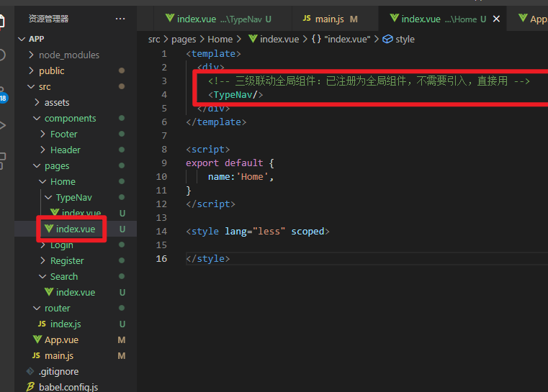
Task: Open App.vue in the explorer
Action: tap(61, 340)
